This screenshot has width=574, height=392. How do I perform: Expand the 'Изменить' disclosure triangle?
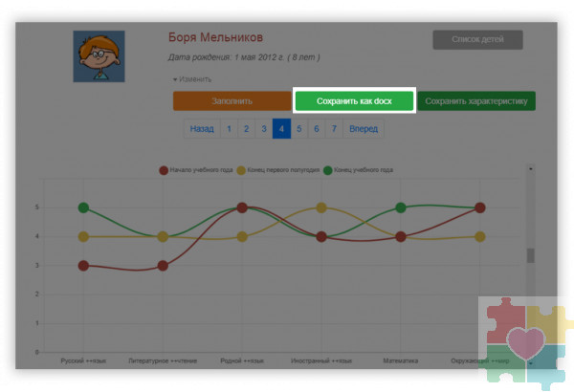pyautogui.click(x=175, y=79)
